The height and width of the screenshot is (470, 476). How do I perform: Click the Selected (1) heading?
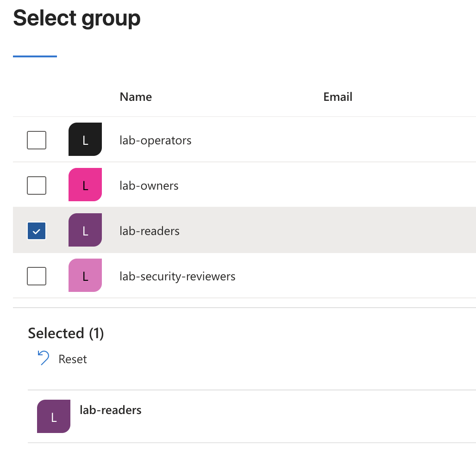(66, 333)
